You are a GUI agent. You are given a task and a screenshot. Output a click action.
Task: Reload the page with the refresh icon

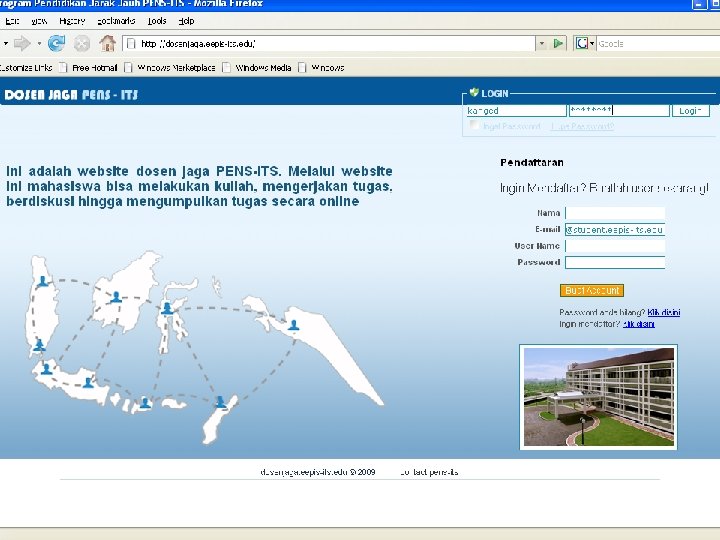[x=56, y=44]
